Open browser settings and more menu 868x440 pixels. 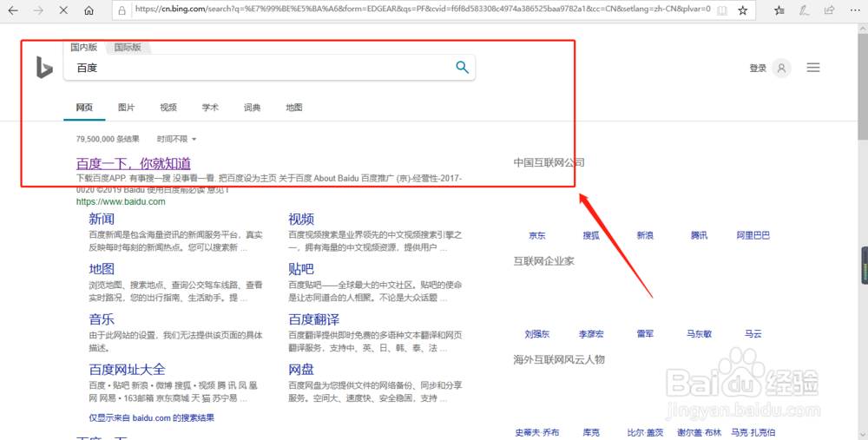point(854,10)
